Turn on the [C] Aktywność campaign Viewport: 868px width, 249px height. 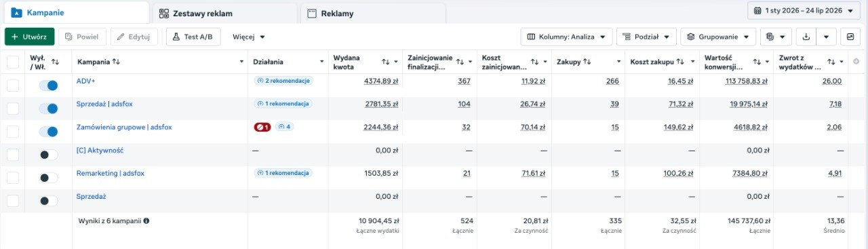click(48, 155)
